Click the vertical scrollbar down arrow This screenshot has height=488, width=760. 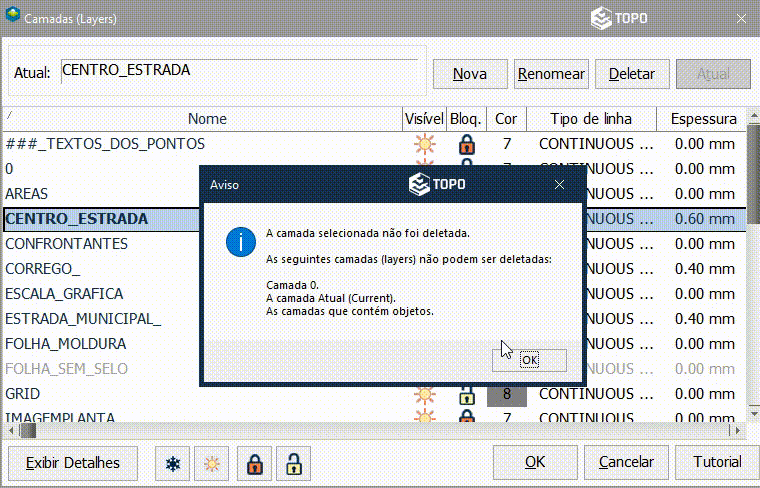click(754, 414)
